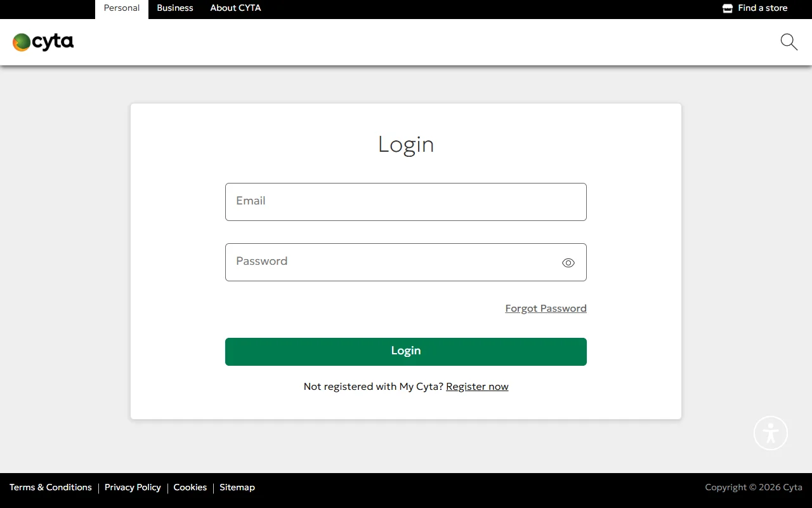Focus the Email input field
This screenshot has height=508, width=812.
[x=406, y=202]
